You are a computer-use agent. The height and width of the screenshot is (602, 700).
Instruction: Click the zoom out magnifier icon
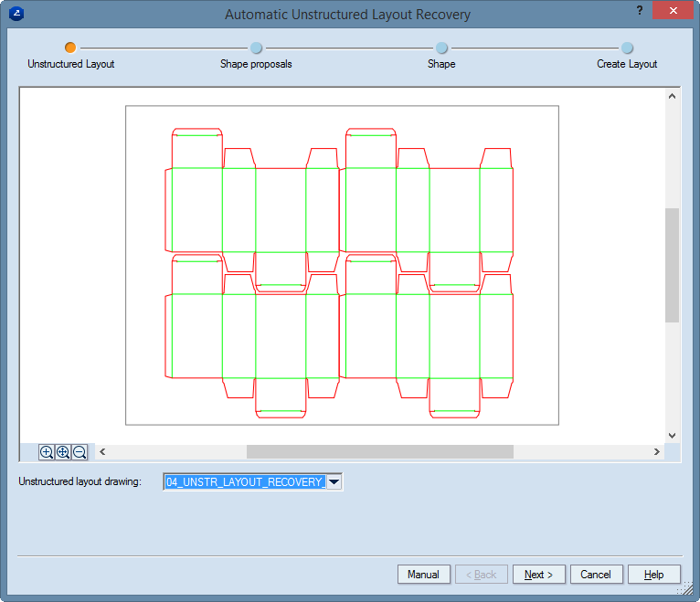pyautogui.click(x=80, y=452)
